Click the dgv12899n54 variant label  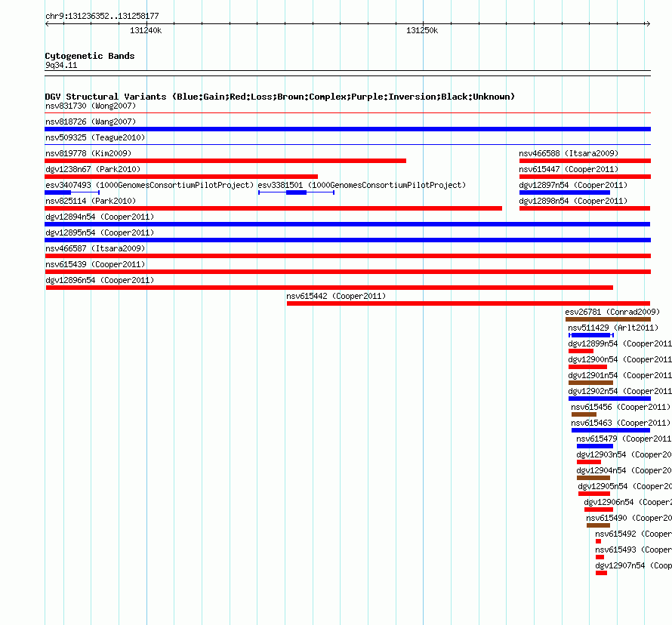[x=620, y=343]
